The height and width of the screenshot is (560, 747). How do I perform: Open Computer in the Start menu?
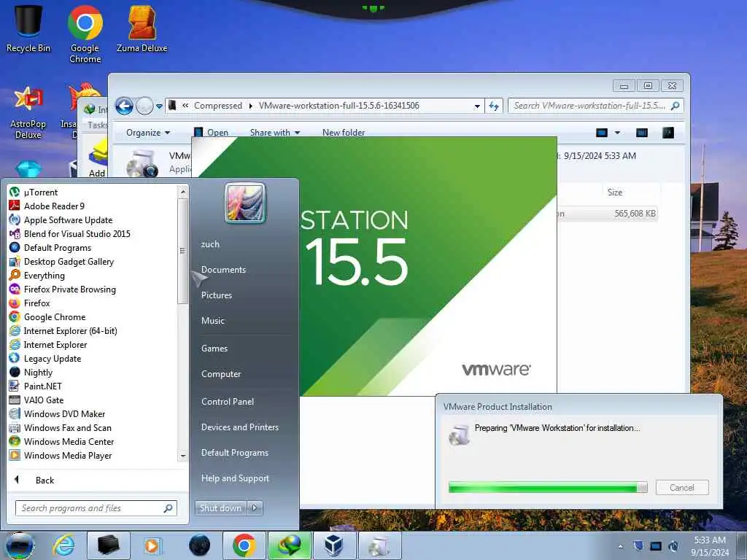click(221, 374)
